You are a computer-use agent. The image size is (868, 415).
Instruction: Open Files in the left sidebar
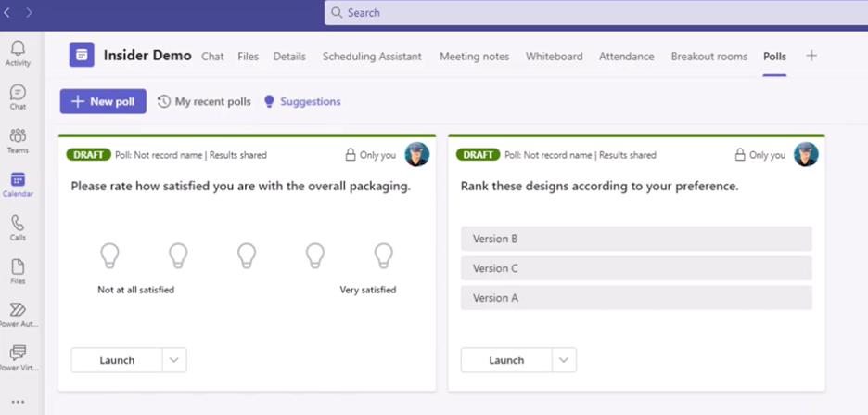coord(18,271)
